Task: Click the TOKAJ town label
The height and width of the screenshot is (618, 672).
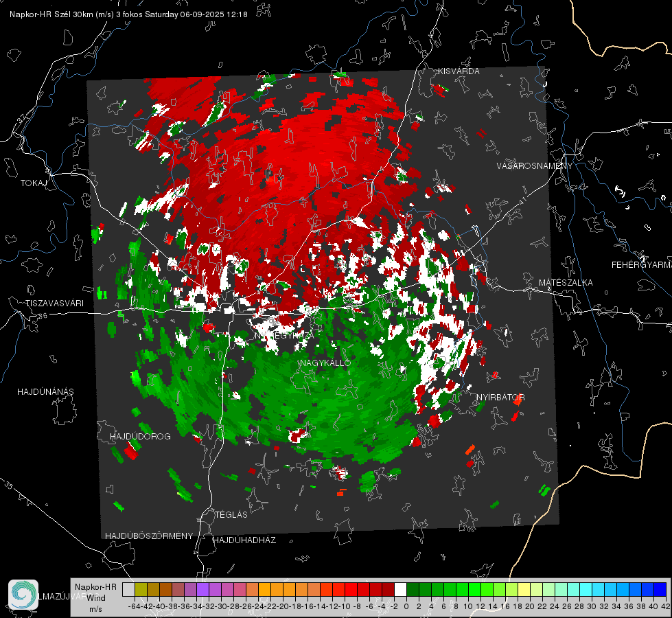Action: tap(34, 183)
